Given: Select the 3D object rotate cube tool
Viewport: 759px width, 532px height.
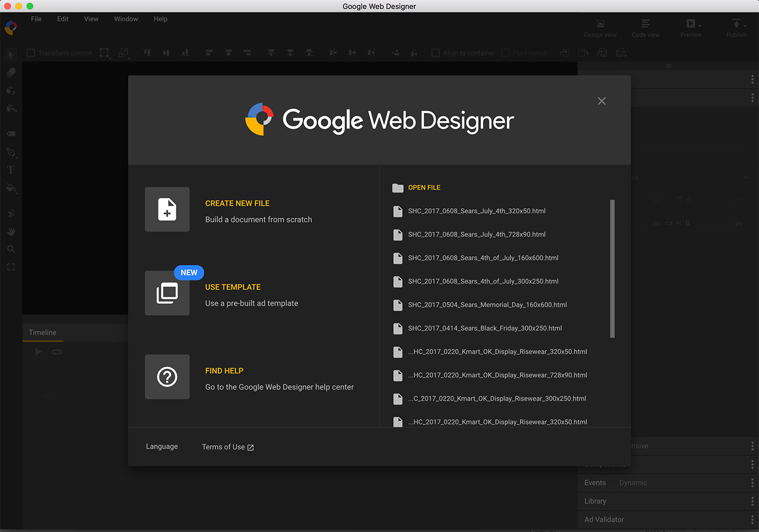Looking at the screenshot, I should [11, 90].
